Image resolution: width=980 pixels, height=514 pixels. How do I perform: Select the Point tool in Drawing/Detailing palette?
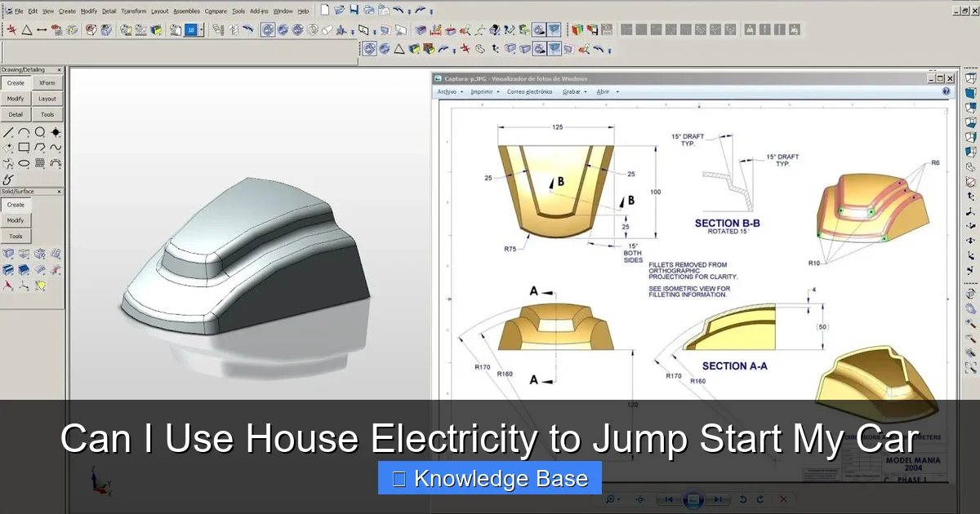pos(56,132)
